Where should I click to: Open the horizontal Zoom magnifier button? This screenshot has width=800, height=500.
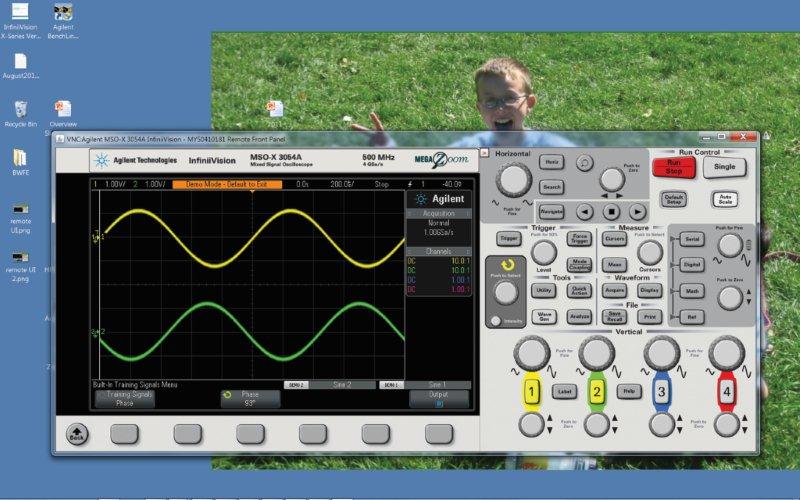pos(585,163)
